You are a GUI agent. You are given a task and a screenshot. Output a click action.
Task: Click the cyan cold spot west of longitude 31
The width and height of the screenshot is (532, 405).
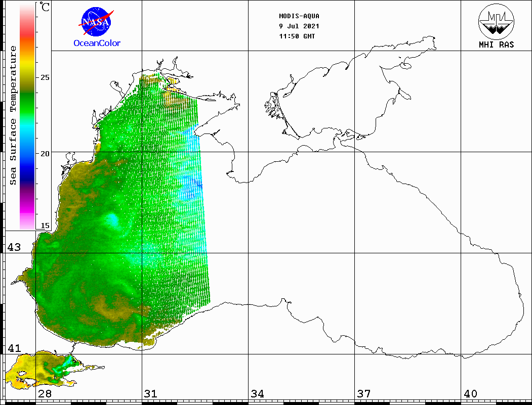[112, 219]
